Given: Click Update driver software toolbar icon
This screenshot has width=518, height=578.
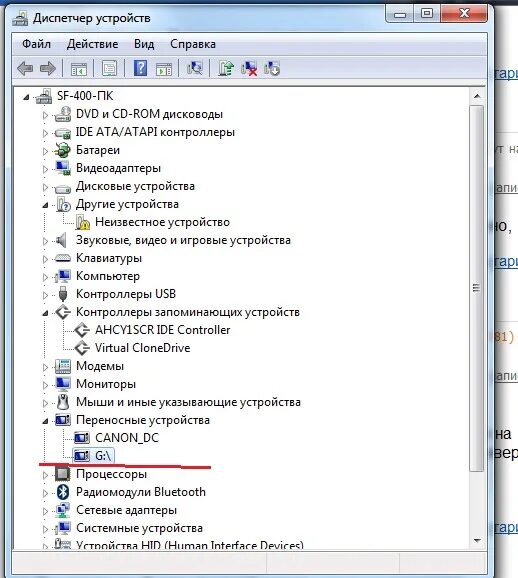Looking at the screenshot, I should point(226,68).
